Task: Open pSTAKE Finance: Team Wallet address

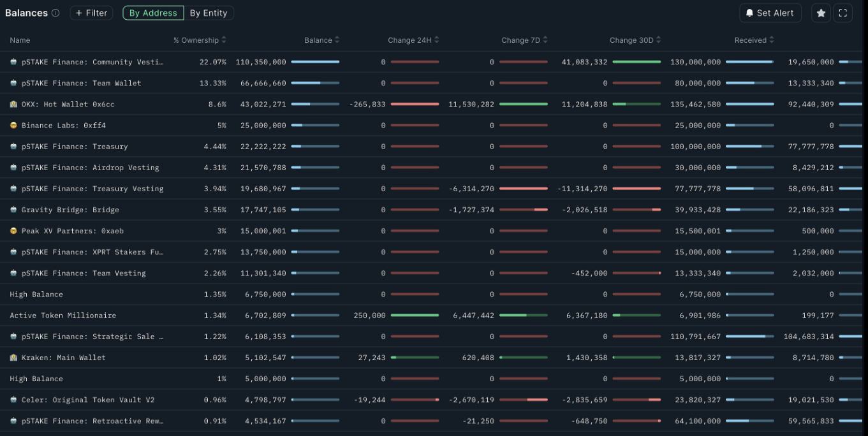Action: tap(81, 84)
